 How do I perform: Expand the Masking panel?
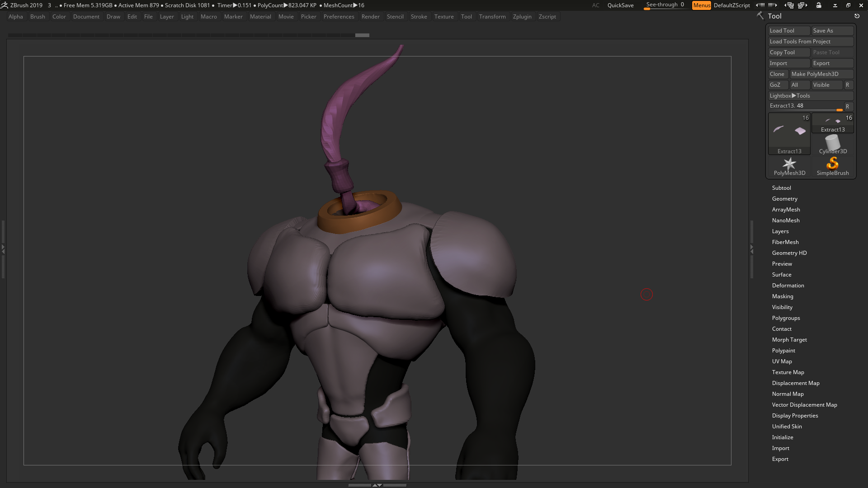(783, 296)
